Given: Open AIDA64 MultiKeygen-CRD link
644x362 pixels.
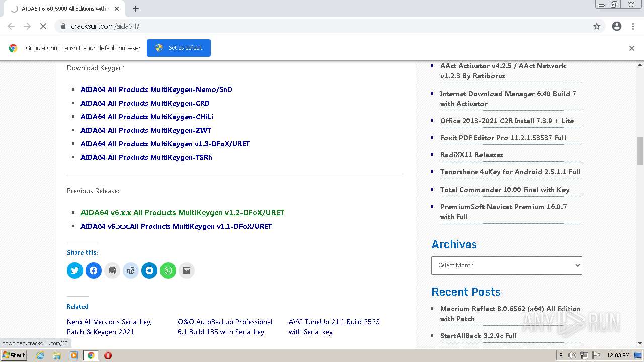Looking at the screenshot, I should [145, 103].
